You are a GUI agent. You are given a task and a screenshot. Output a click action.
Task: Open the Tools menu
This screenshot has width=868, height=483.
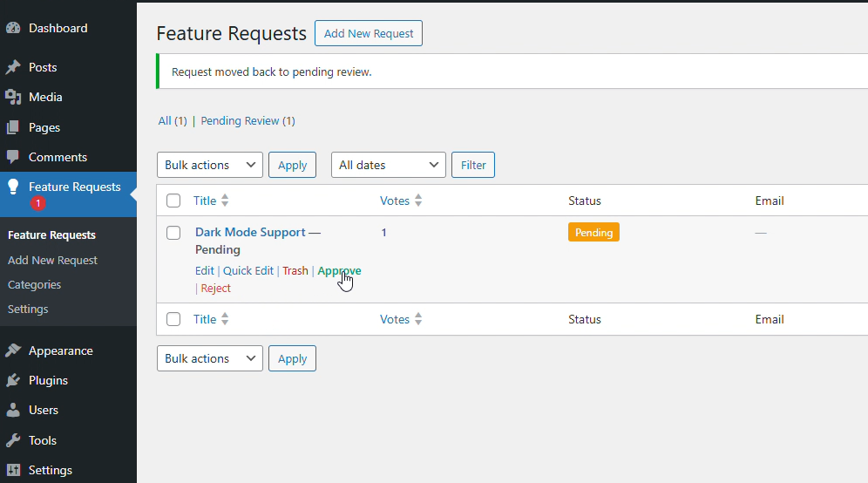pos(43,440)
